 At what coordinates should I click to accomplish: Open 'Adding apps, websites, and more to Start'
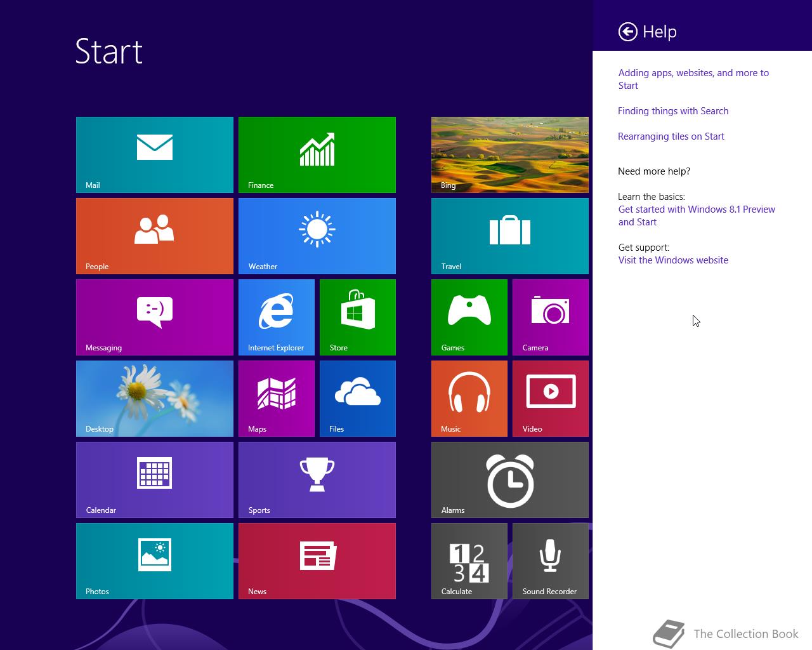coord(693,79)
